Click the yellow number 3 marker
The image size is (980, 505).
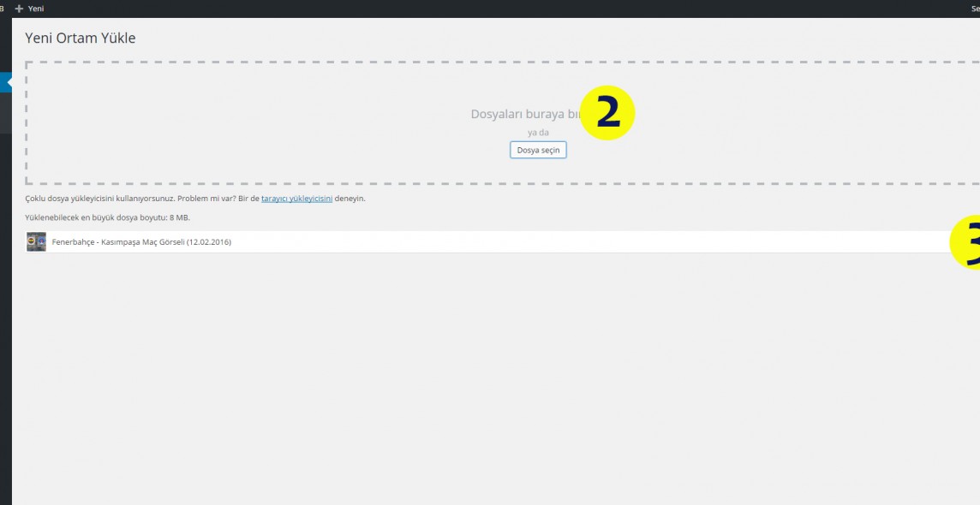tap(968, 241)
